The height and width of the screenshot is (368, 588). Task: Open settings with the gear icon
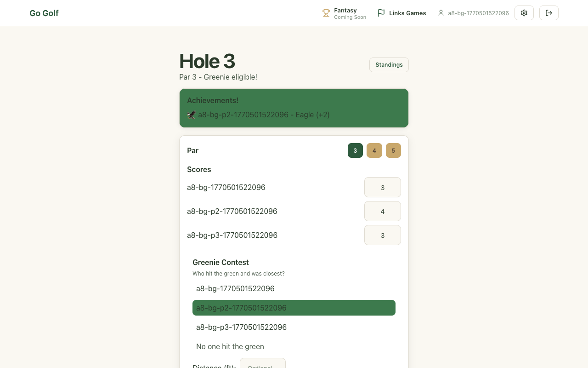coord(524,13)
